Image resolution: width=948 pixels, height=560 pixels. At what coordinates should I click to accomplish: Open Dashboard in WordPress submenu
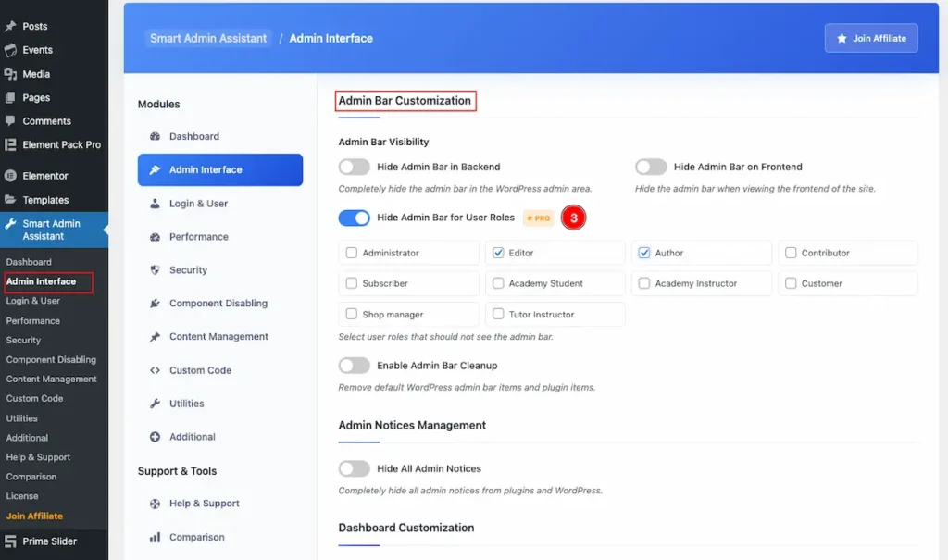(29, 262)
